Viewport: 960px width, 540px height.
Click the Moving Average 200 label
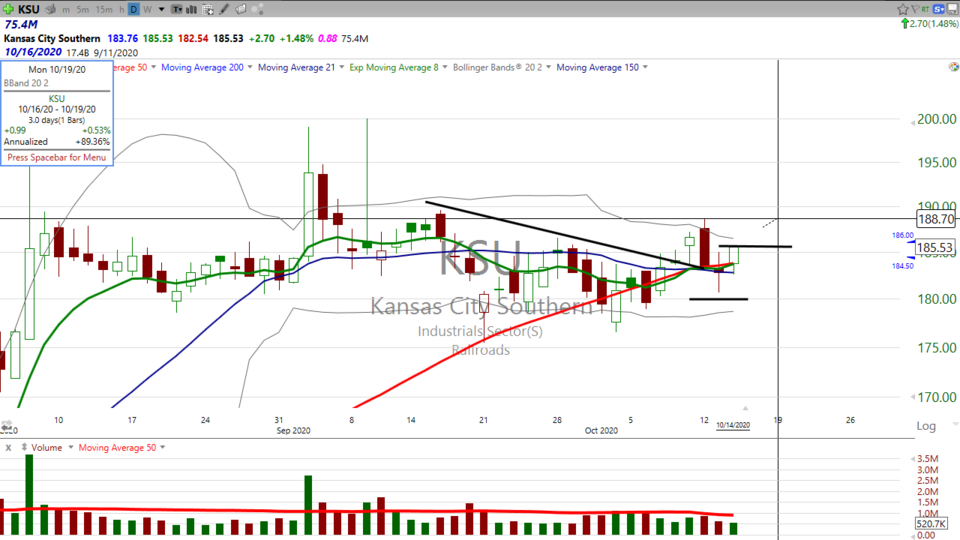tap(202, 67)
